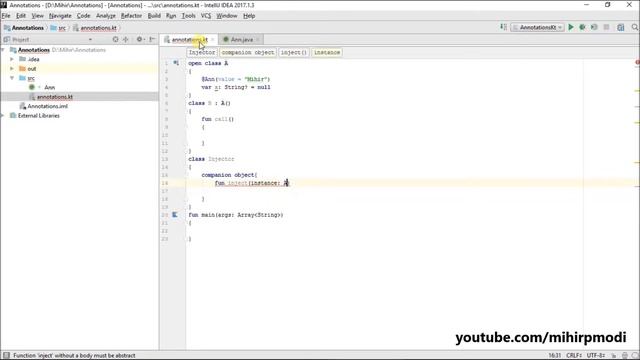Viewport: 640px width, 360px height.
Task: Click the lock icon in status bar
Action: pos(614,356)
